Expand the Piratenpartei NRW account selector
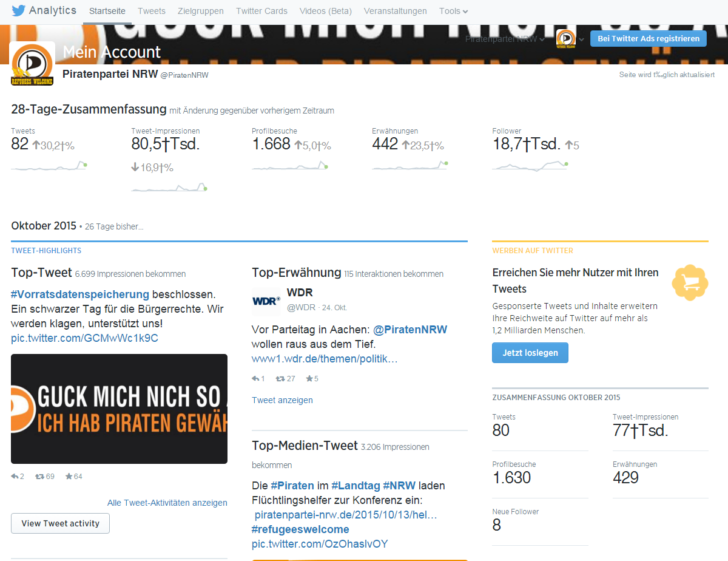The width and height of the screenshot is (728, 561). pos(504,39)
